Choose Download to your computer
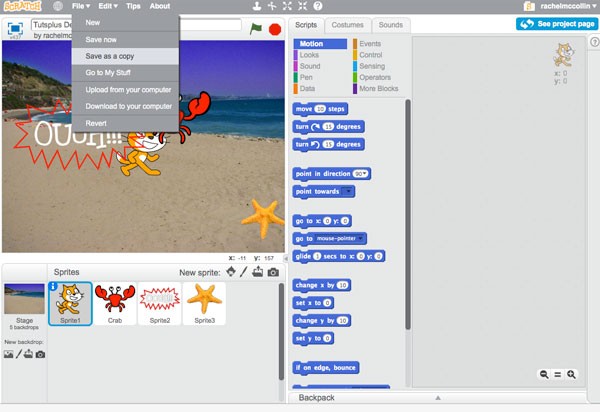The height and width of the screenshot is (412, 600). [x=125, y=106]
